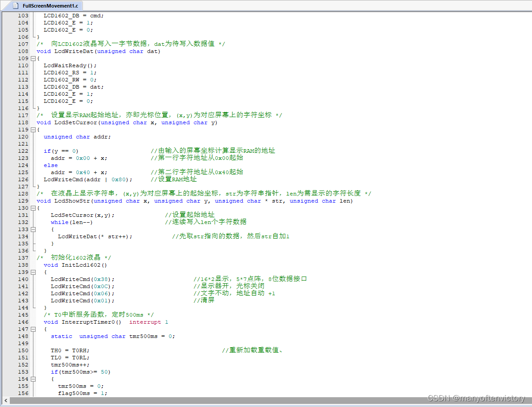Collapse the if-block fold at line 154
The width and height of the screenshot is (532, 407).
click(x=33, y=379)
